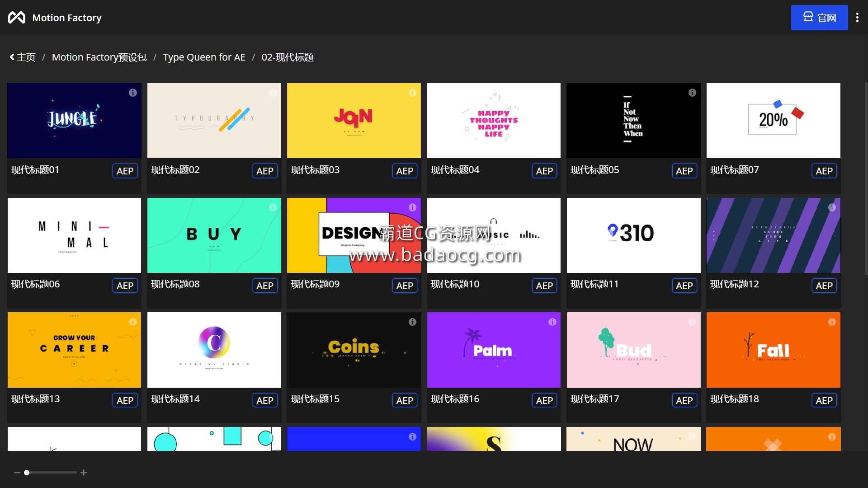Show info for 现代标题01 thumbnail
This screenshot has width=868, height=488.
click(x=133, y=93)
